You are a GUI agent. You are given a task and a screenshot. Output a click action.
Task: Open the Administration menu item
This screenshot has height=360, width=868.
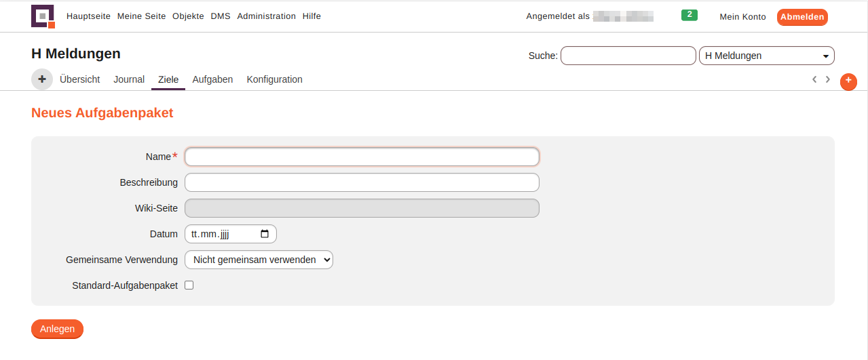266,16
